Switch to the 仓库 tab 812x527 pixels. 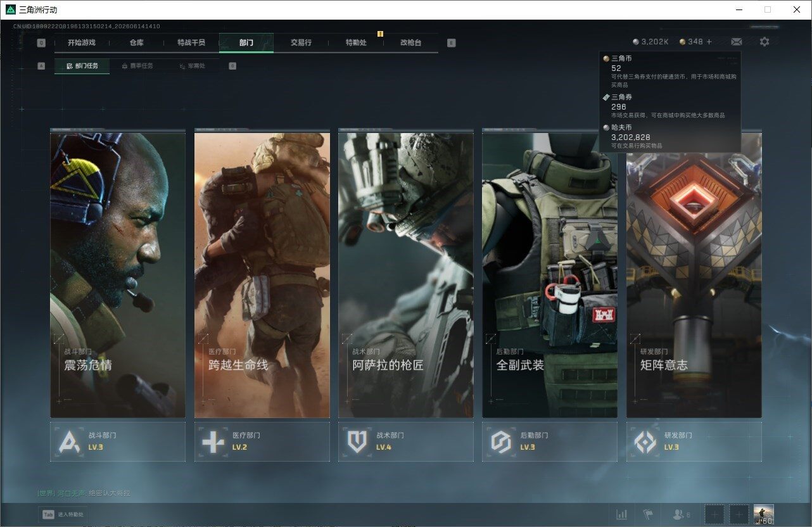137,42
